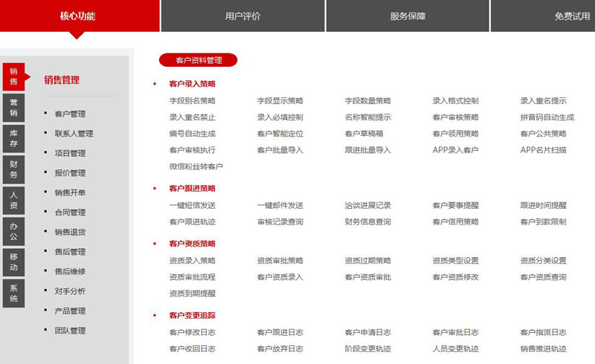Open the 财务 sidebar block
595x364 pixels.
(x=13, y=169)
